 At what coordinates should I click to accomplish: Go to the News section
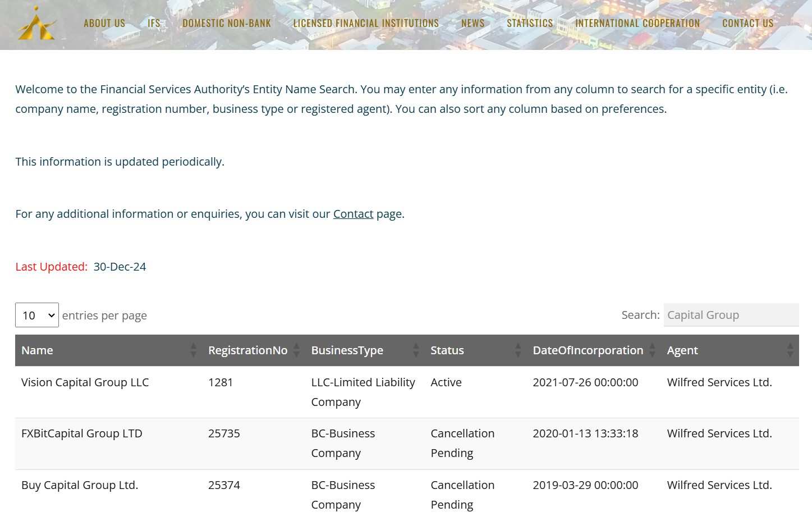coord(472,24)
